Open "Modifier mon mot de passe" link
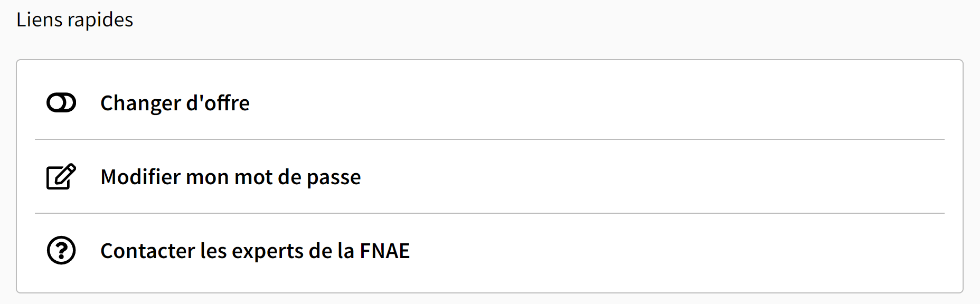This screenshot has height=304, width=980. tap(231, 177)
